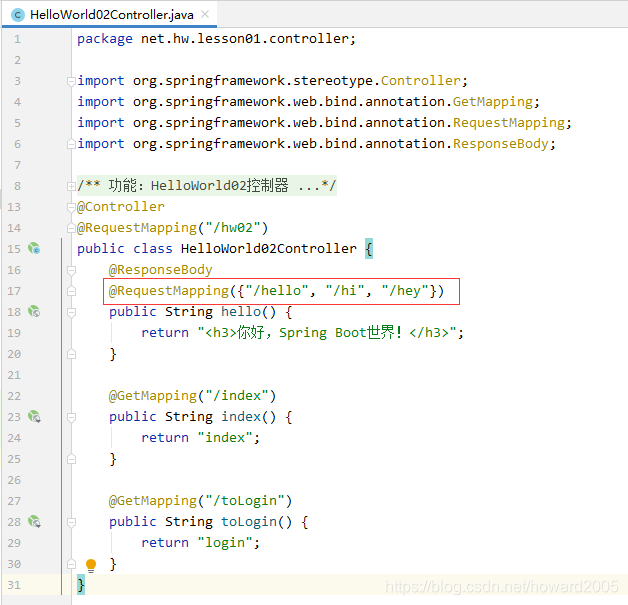Click the fold end marker on line 6
This screenshot has height=605, width=628.
coord(71,144)
